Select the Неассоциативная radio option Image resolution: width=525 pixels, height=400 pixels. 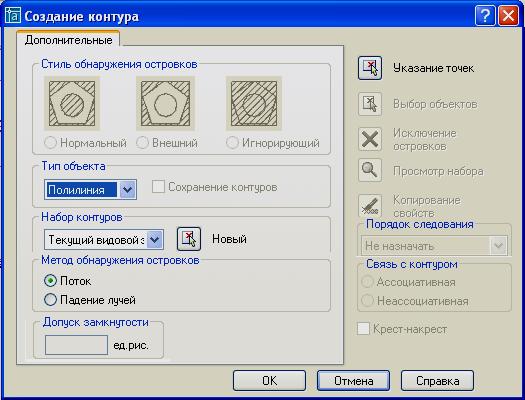(x=367, y=301)
